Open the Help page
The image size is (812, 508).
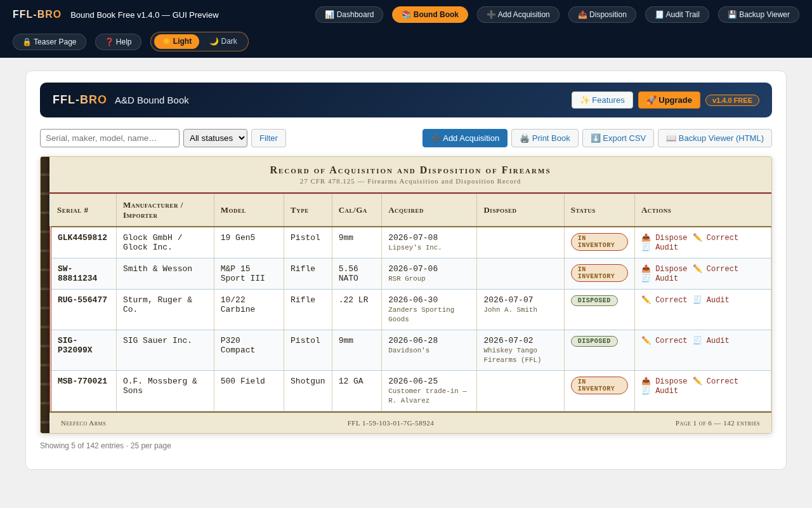coord(118,42)
